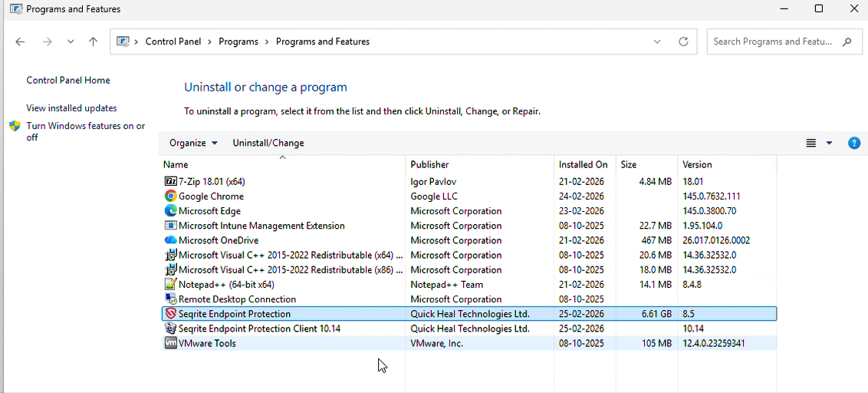The width and height of the screenshot is (868, 393).
Task: Click the Google Chrome icon in list
Action: pos(170,196)
